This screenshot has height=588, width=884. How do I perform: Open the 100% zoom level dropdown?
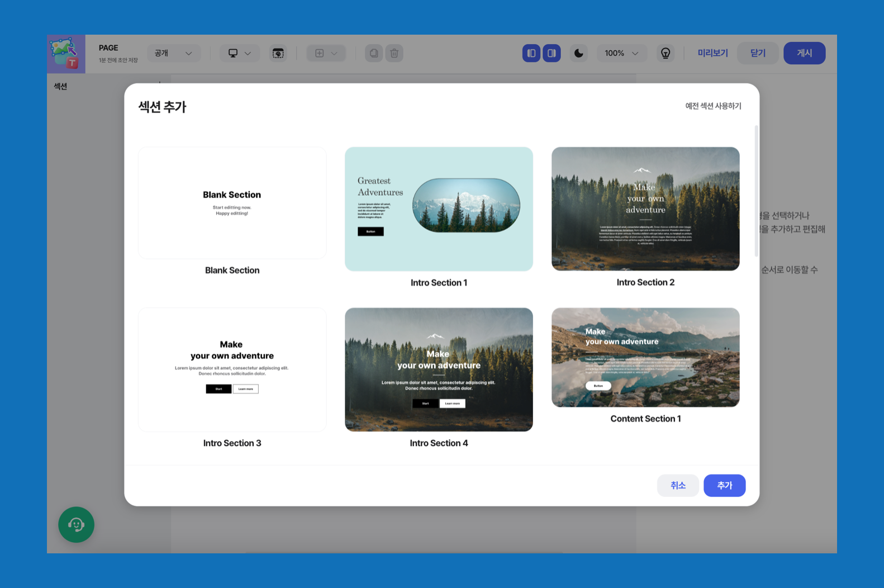621,53
